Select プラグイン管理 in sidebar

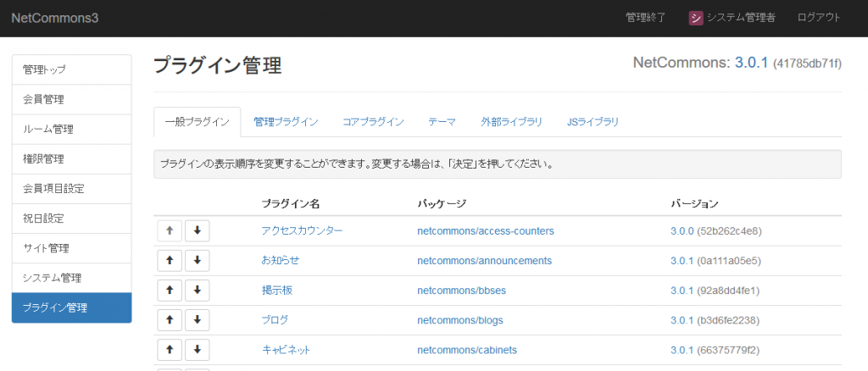[71, 308]
